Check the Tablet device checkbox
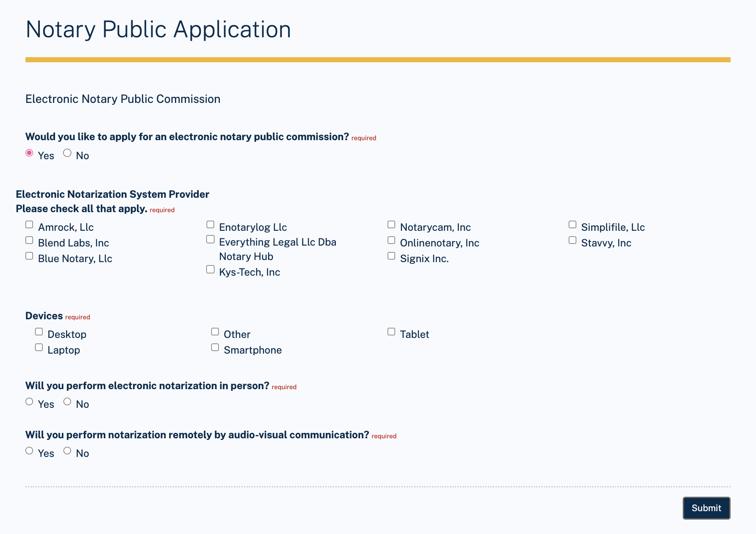Screen dimensions: 756x534 point(391,331)
